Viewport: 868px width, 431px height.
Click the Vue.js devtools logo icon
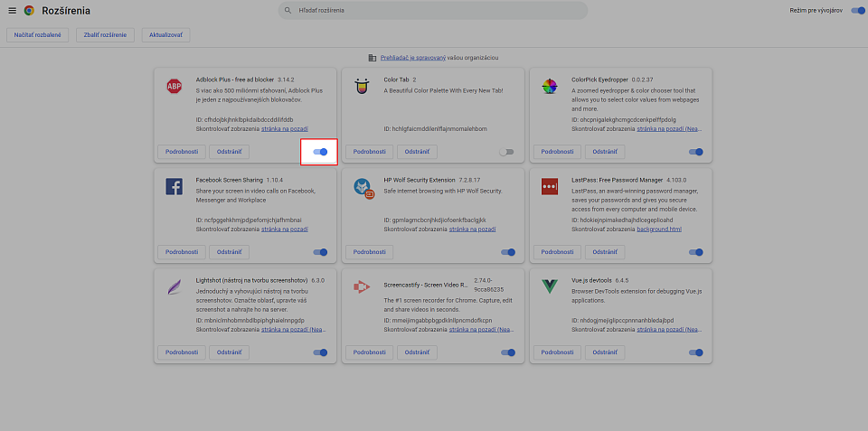click(x=550, y=287)
